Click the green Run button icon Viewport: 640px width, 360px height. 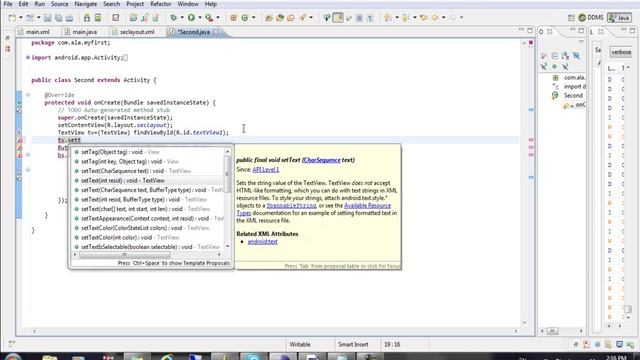click(191, 18)
